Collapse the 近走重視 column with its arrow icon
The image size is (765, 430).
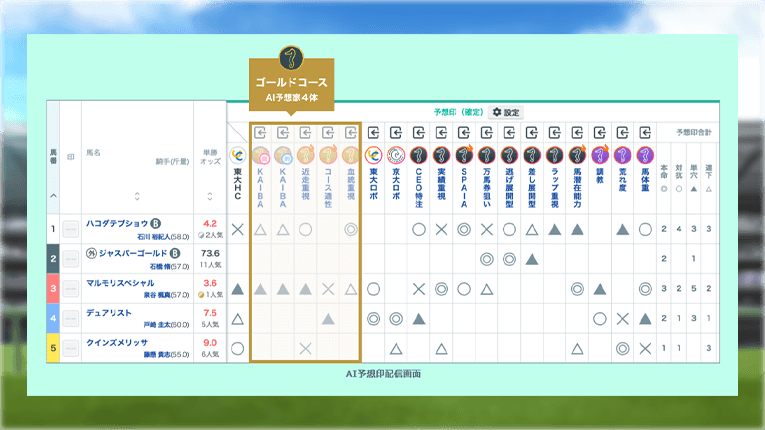tap(305, 132)
